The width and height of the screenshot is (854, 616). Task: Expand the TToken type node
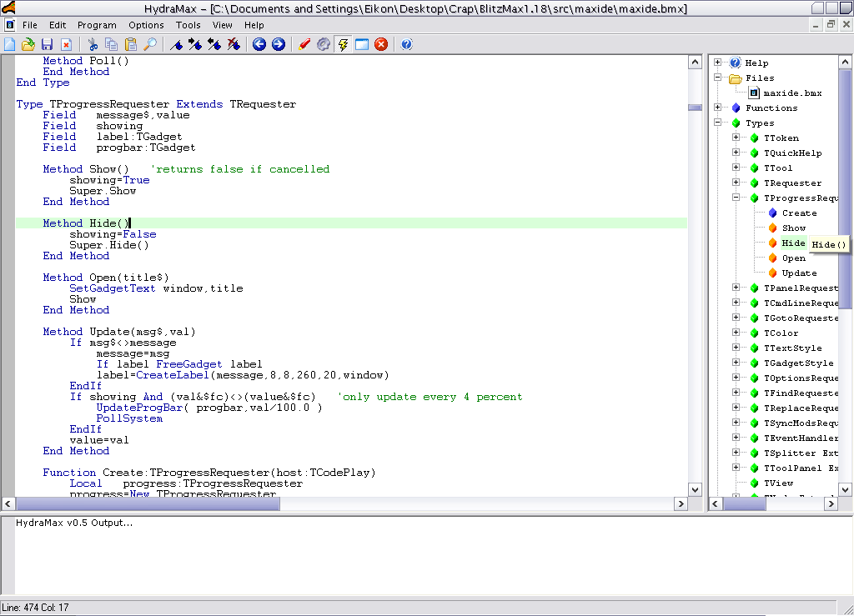click(x=736, y=138)
